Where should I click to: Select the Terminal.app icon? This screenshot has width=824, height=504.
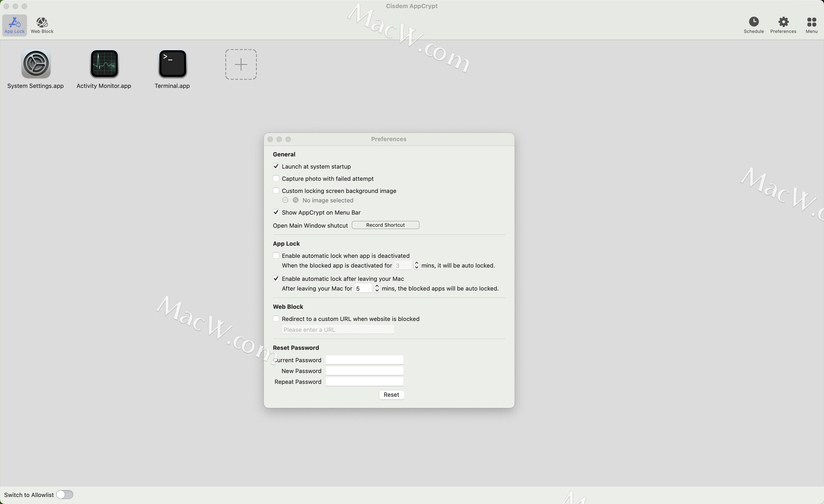click(x=173, y=64)
